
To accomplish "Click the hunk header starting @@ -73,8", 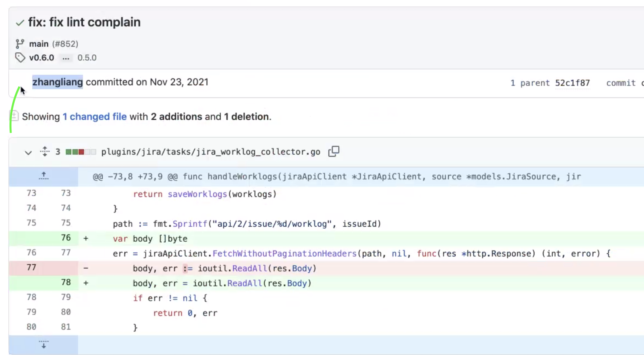I will pyautogui.click(x=337, y=177).
